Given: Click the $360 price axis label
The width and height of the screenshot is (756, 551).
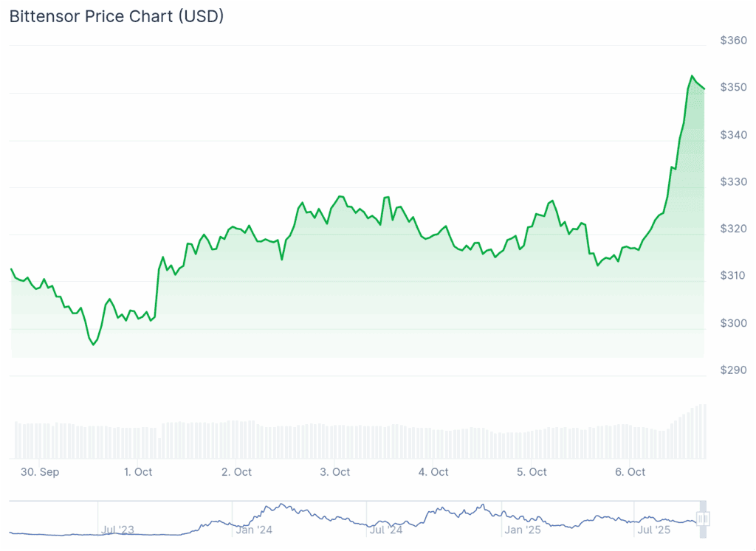Looking at the screenshot, I should tap(734, 41).
